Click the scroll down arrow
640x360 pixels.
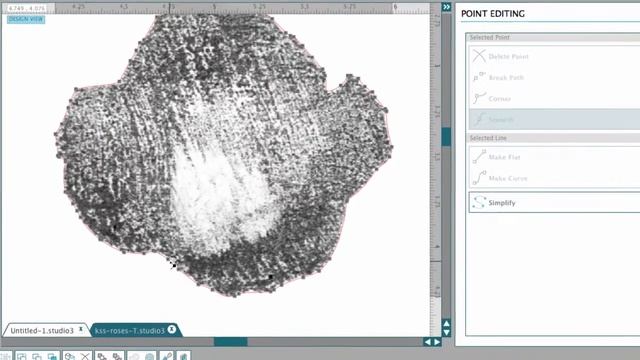click(446, 332)
